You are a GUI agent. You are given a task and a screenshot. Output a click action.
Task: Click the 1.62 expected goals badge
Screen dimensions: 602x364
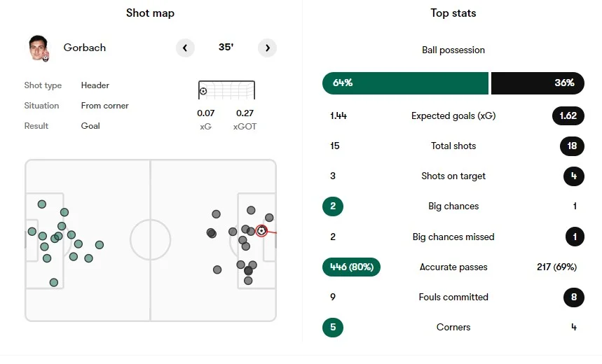click(568, 115)
